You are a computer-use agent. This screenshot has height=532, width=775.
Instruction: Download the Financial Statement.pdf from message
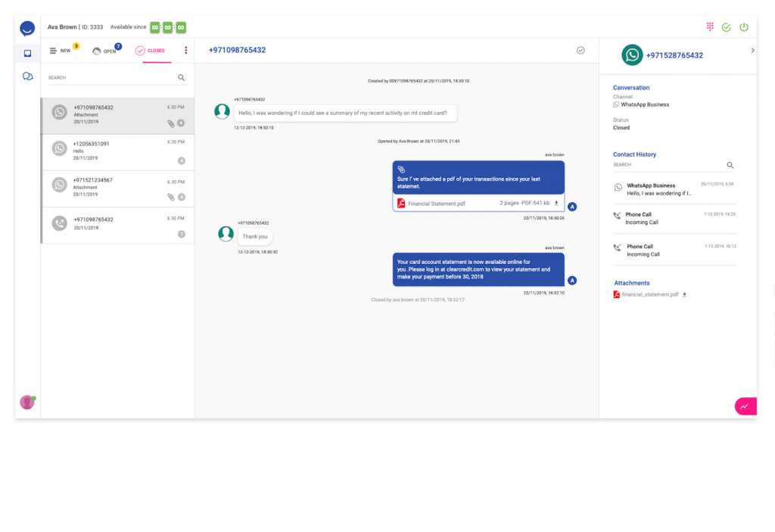pos(556,204)
